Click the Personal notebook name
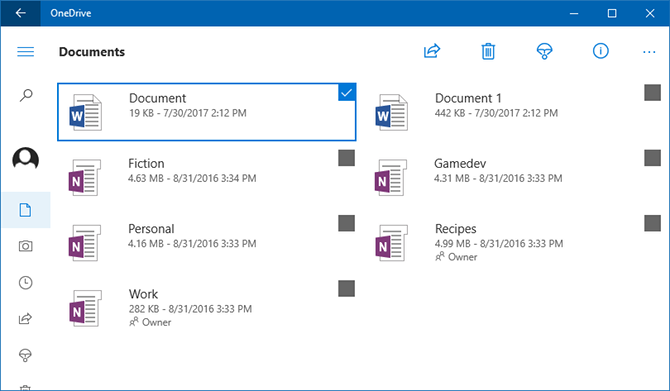 pyautogui.click(x=151, y=229)
